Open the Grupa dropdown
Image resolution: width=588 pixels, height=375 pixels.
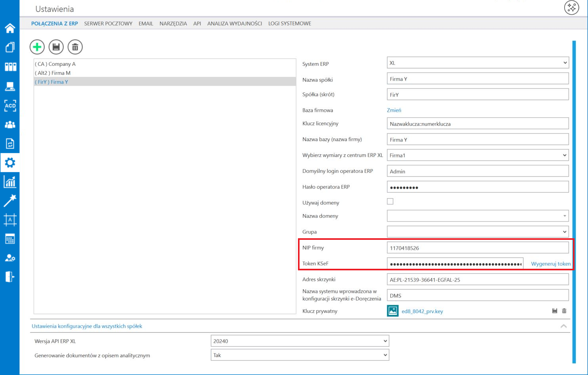[x=477, y=232]
